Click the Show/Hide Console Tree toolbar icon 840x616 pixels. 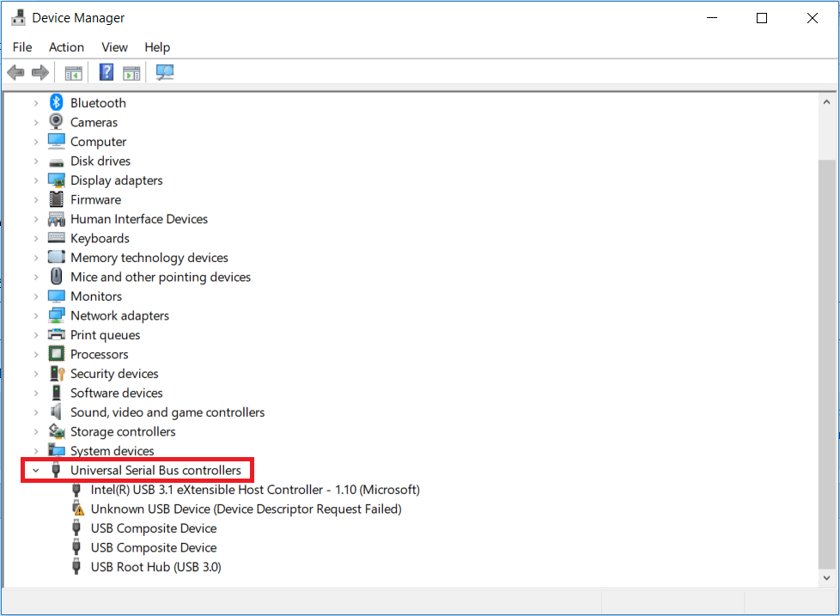(74, 73)
